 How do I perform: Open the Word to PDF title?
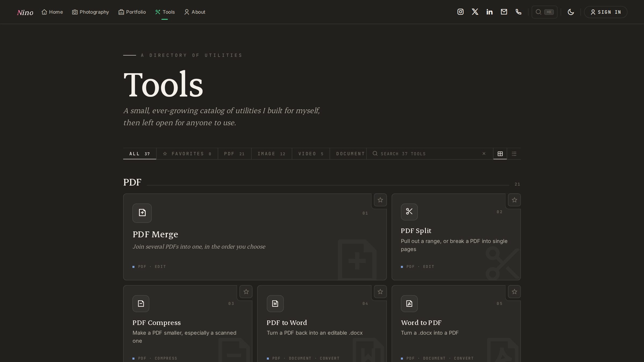[x=421, y=323]
